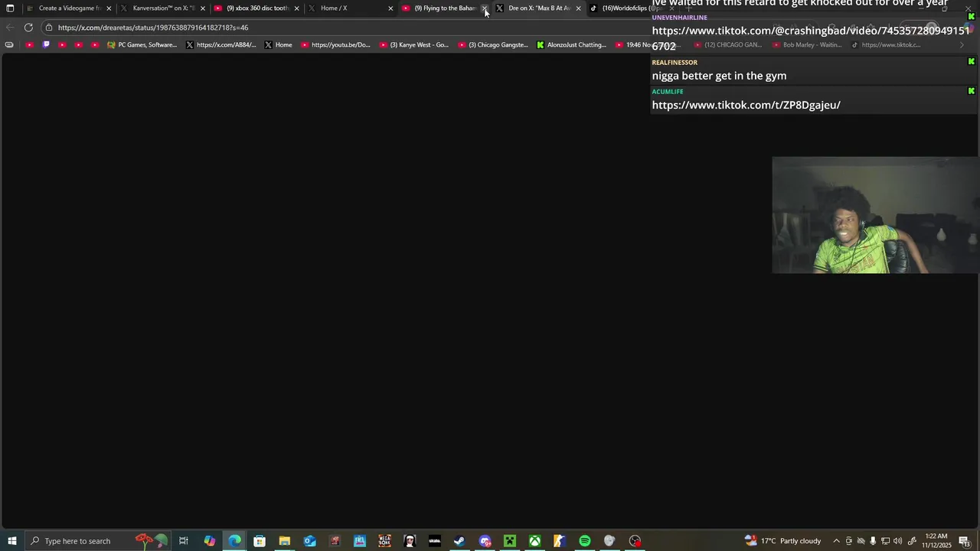Viewport: 980px width, 551px height.
Task: Open the 'https://youtu.be/Do...' bookmark
Action: [335, 45]
